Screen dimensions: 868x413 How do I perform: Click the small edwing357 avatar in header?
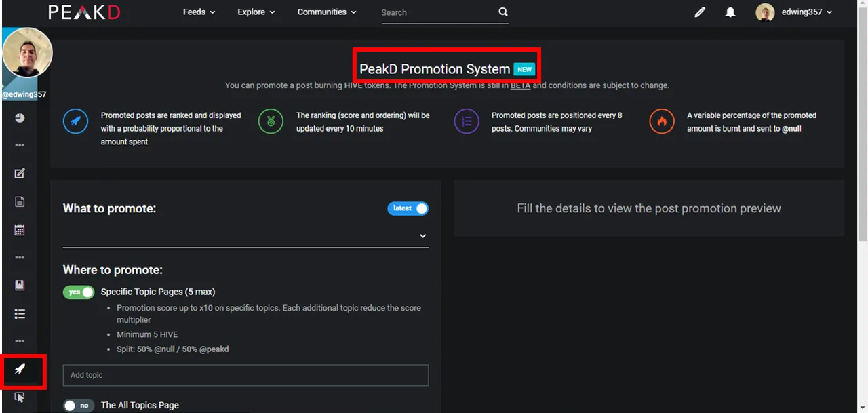click(x=765, y=12)
